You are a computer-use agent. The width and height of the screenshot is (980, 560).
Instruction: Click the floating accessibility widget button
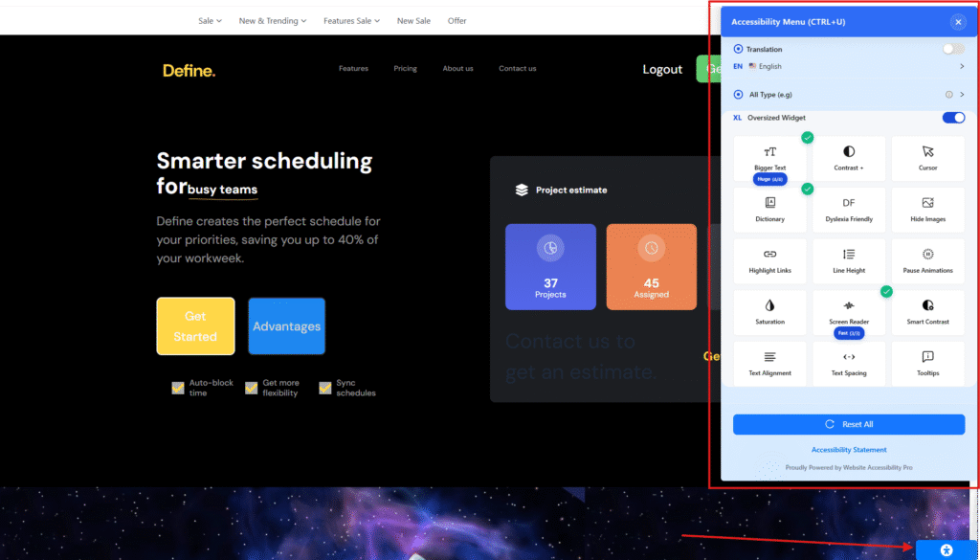coord(947,549)
